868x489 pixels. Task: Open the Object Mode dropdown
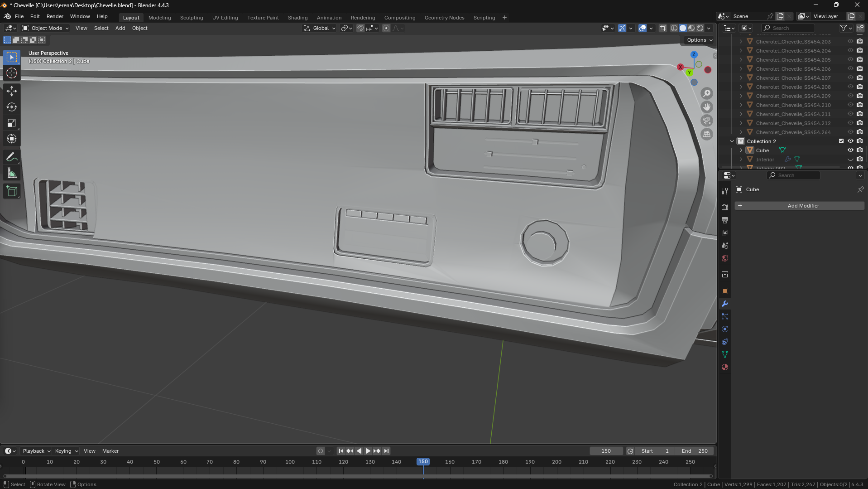pos(46,28)
